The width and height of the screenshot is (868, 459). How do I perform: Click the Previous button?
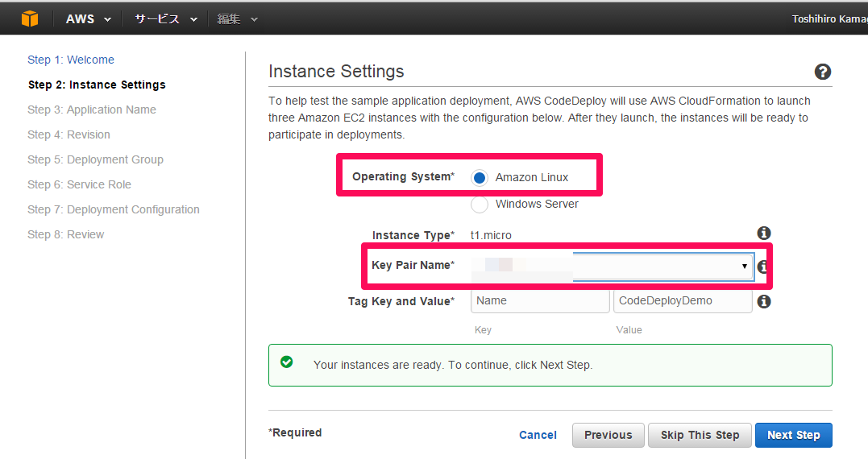pos(608,435)
